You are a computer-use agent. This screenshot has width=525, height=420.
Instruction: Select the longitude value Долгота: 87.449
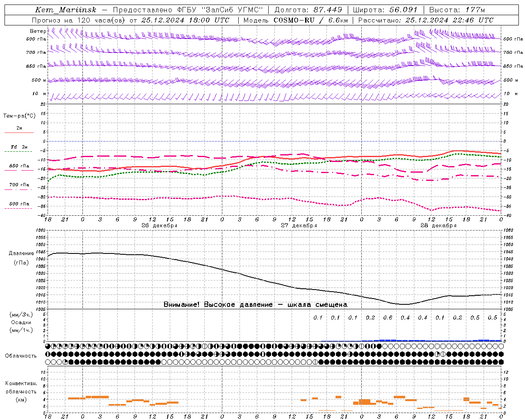point(308,10)
